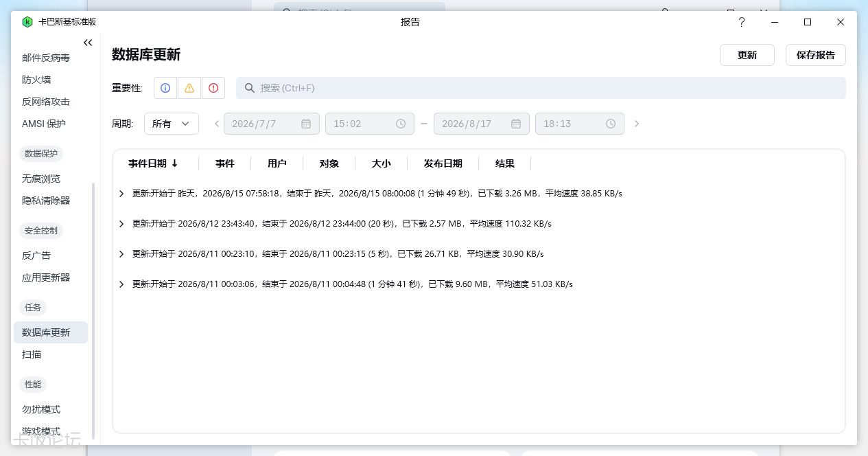Screen dimensions: 868x456
Task: Open 防火墙 in the sidebar
Action: 36,80
